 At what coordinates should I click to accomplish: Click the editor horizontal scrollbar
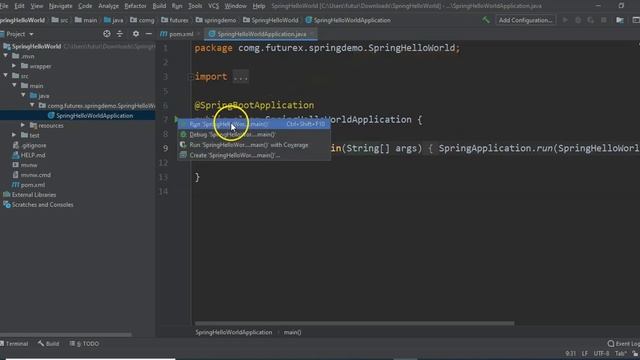click(x=354, y=323)
